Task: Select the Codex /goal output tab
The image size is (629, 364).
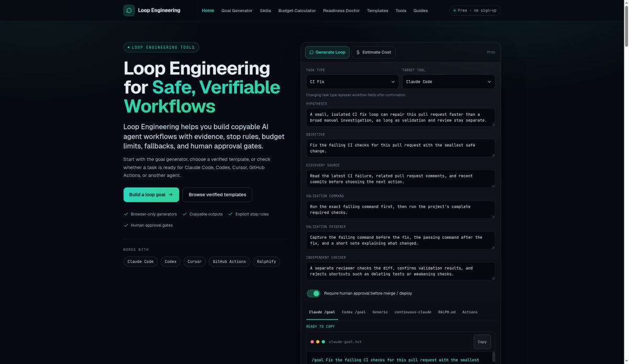Action: click(354, 312)
